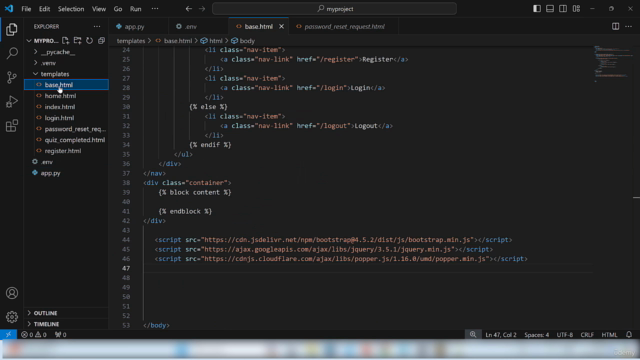Viewport: 640px width, 360px height.
Task: Open the Edit menu
Action: click(44, 9)
